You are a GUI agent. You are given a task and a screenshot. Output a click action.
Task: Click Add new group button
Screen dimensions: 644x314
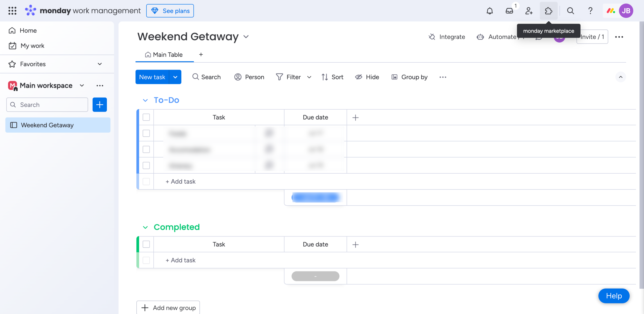pos(168,307)
